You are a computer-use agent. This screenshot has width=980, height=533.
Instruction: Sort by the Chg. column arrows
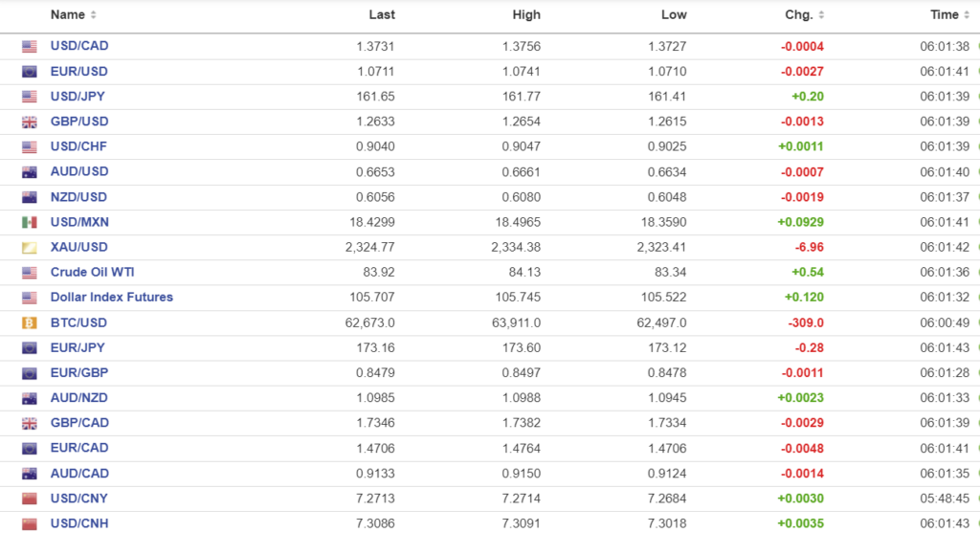821,15
